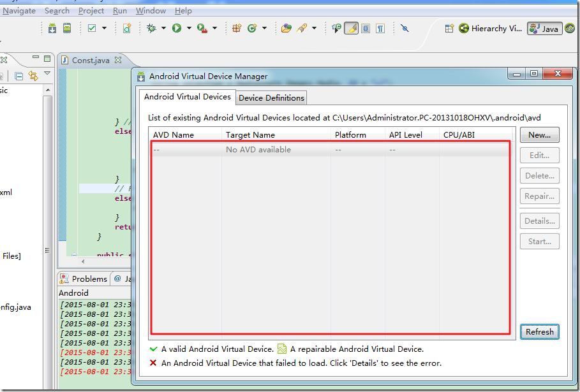580x392 pixels.
Task: Open the left panel view menu triangle
Action: [47, 73]
